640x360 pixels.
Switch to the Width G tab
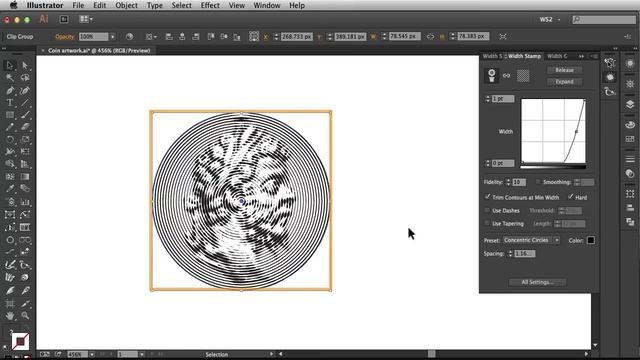pos(557,56)
